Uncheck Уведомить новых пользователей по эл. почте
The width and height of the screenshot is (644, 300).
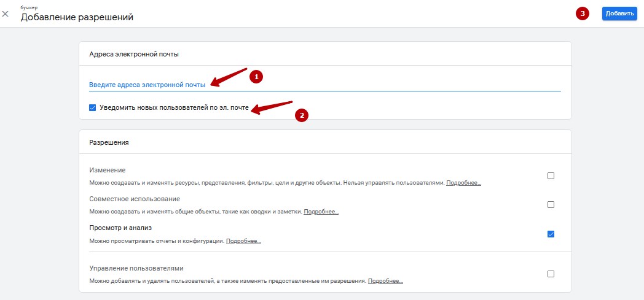coord(92,108)
